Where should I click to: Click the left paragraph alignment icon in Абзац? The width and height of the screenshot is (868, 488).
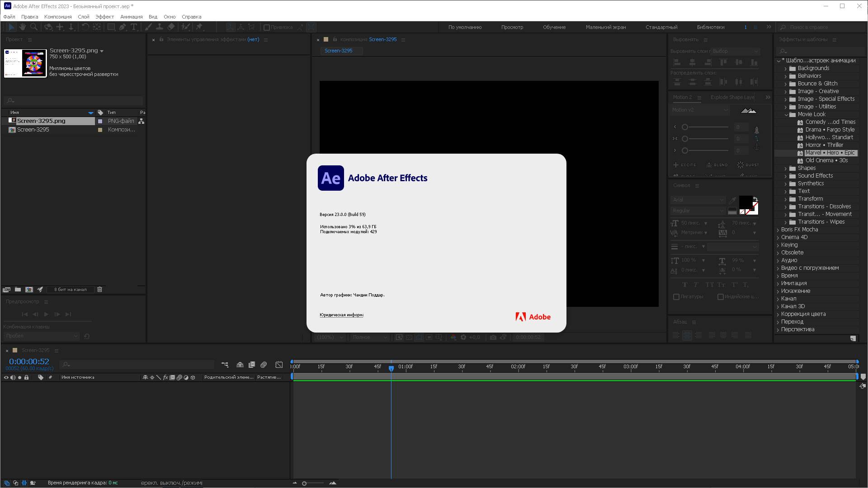[x=676, y=335]
